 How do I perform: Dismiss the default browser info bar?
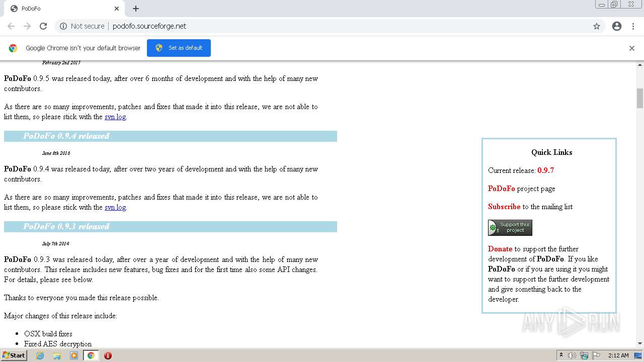point(632,48)
